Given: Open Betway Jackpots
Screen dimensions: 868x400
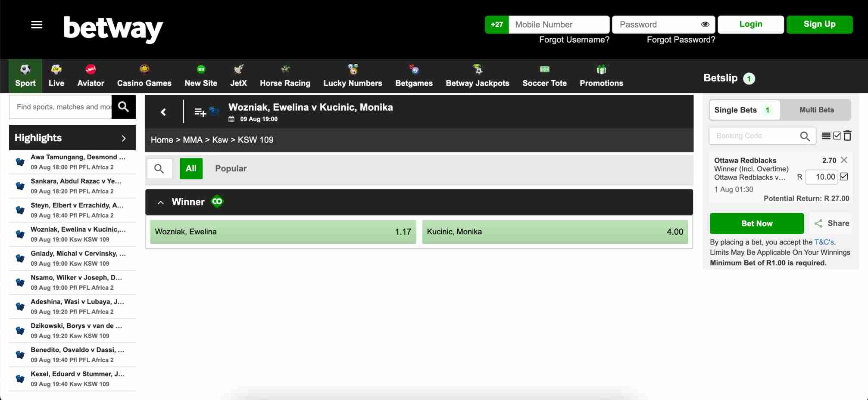Looking at the screenshot, I should tap(478, 76).
